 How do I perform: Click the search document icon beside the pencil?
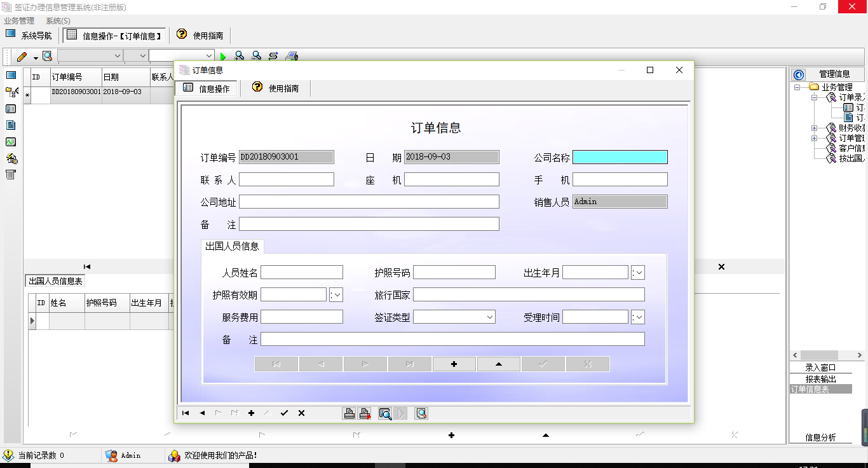pos(47,56)
